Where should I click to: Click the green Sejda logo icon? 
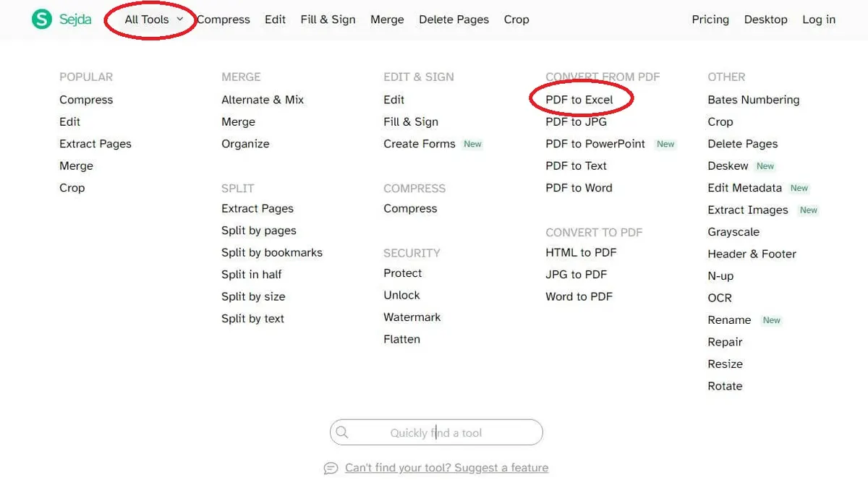click(42, 20)
